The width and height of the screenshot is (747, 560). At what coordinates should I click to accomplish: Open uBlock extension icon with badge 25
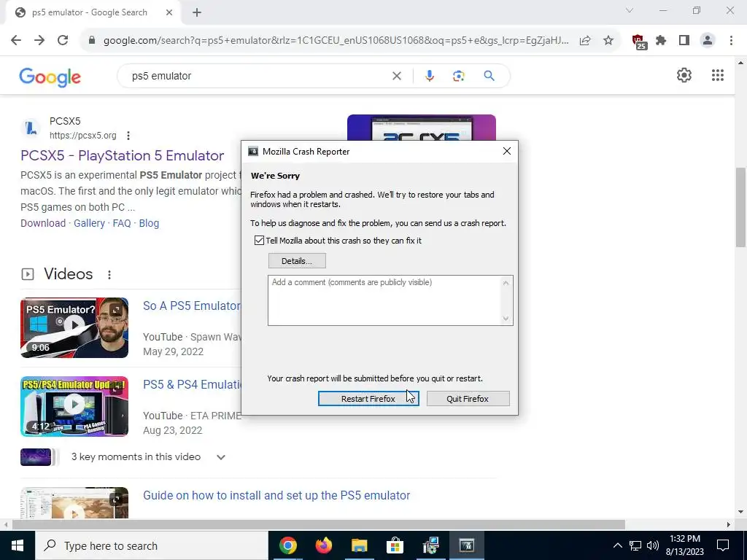pos(639,42)
